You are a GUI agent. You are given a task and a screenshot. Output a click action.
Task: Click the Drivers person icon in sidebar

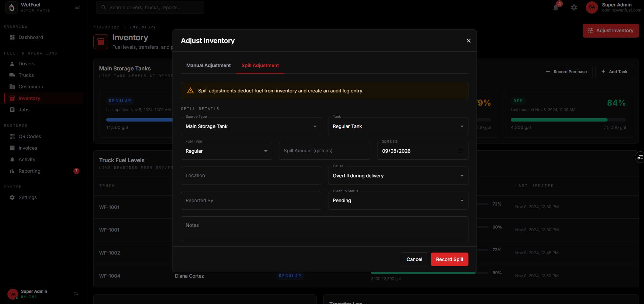pos(12,64)
